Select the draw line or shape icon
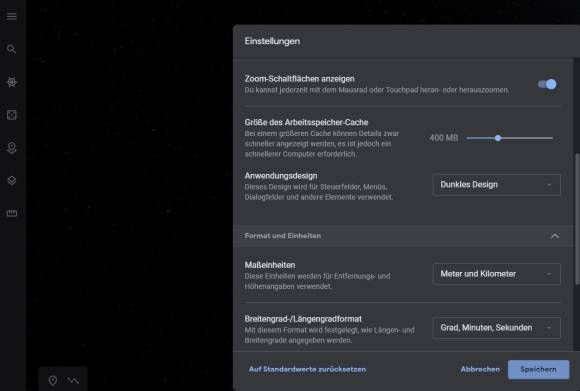This screenshot has width=580, height=391. (73, 380)
